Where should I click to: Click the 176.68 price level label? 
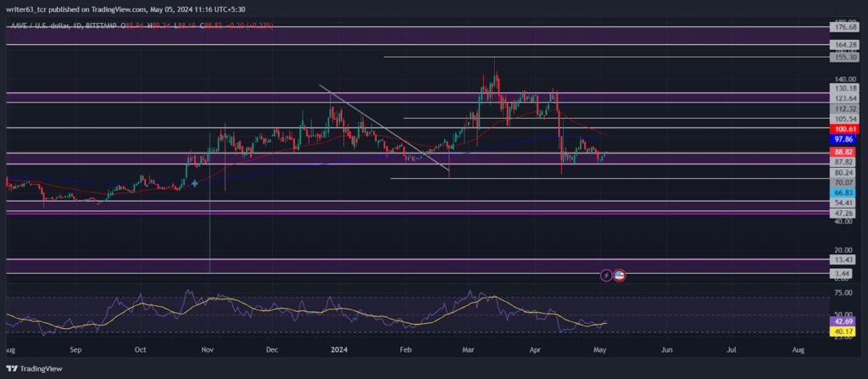(846, 26)
